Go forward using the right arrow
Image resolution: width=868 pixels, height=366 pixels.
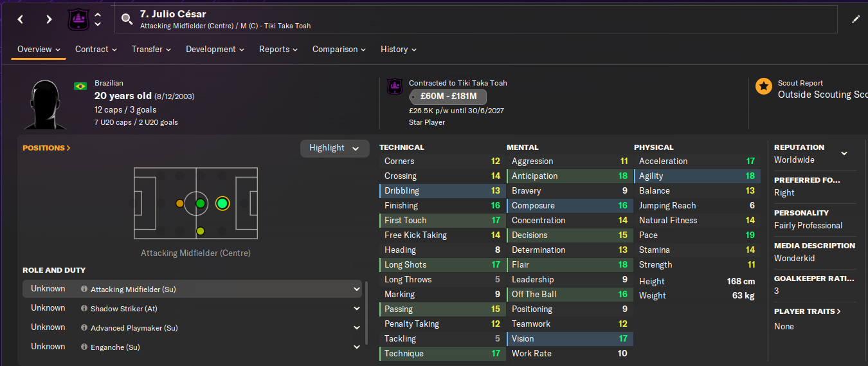(x=49, y=19)
